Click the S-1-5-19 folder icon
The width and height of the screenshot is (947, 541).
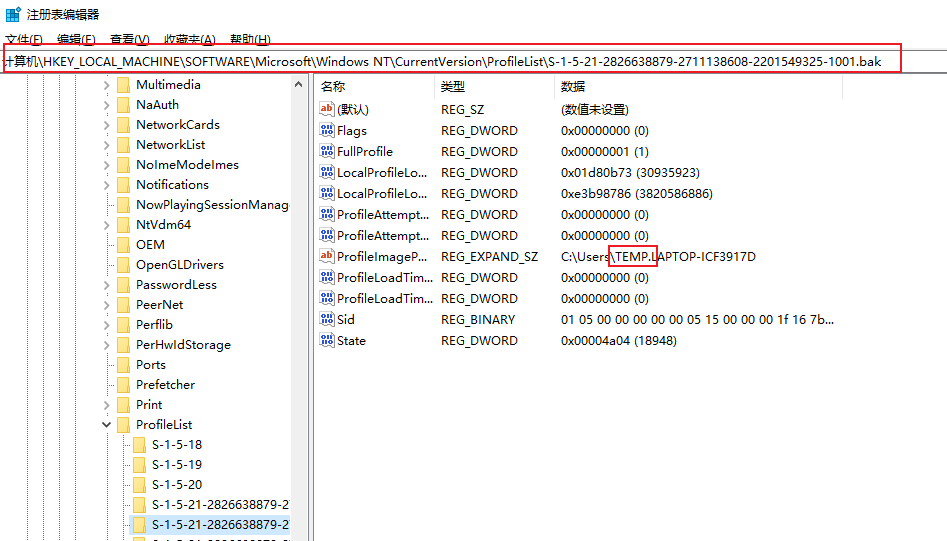tap(140, 464)
